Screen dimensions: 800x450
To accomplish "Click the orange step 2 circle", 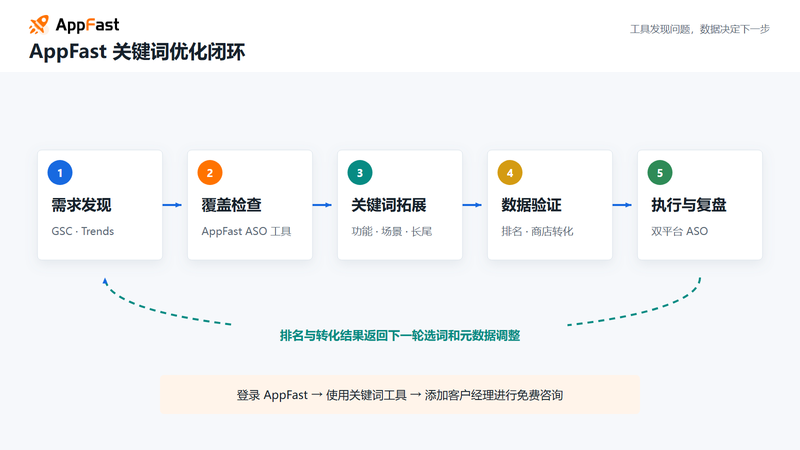I will tap(210, 173).
